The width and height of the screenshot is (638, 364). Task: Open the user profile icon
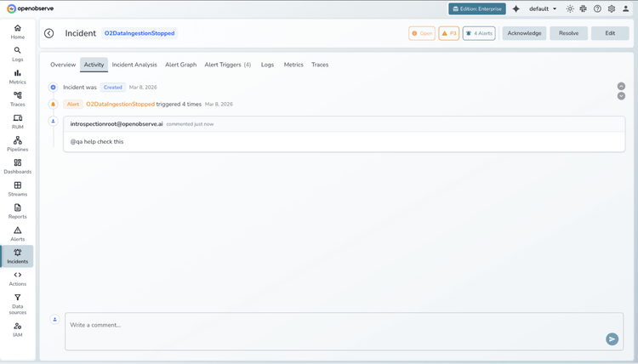[625, 9]
